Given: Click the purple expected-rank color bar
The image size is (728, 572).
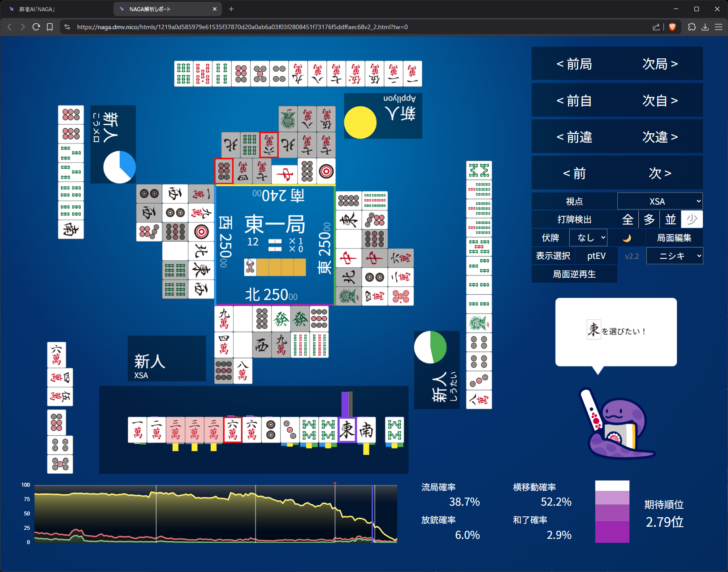Looking at the screenshot, I should (612, 512).
